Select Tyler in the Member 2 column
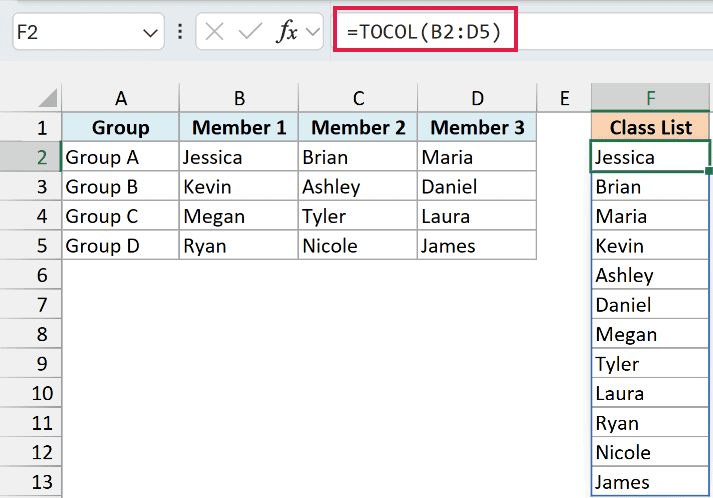The height and width of the screenshot is (498, 713). point(358,216)
